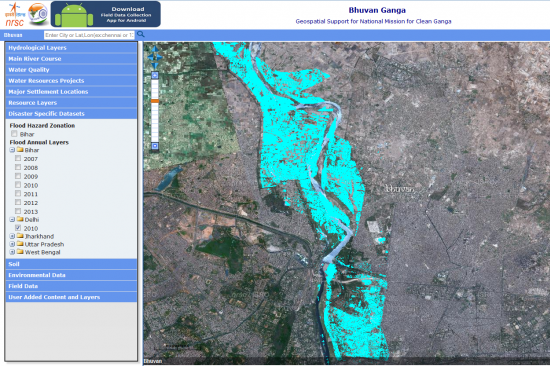Pan the map down with the arrow
Viewport: 550px width, 366px height.
(x=155, y=65)
